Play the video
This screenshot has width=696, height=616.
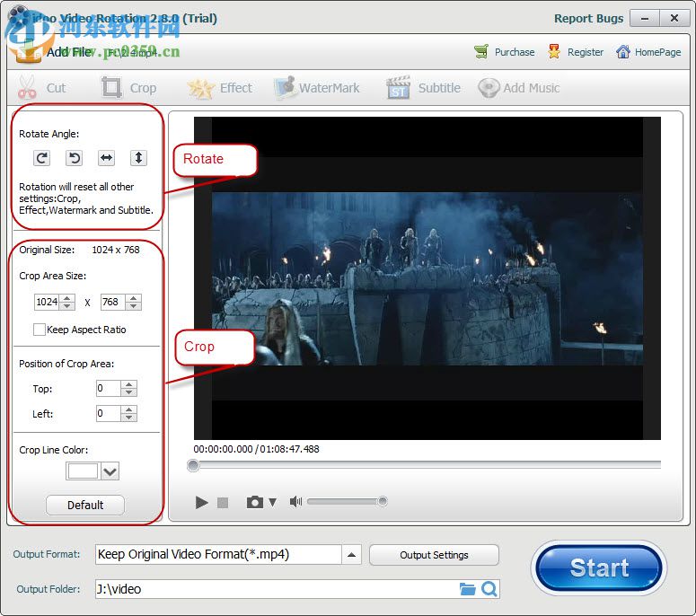point(201,502)
